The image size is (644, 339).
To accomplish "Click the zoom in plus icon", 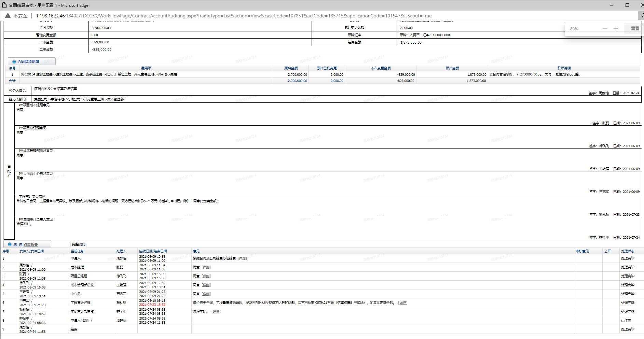I will (616, 29).
